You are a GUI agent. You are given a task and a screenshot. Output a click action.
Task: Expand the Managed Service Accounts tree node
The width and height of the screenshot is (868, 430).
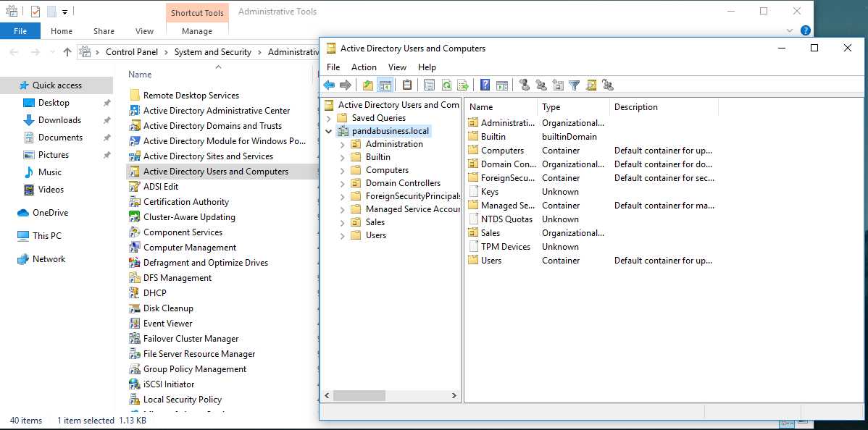342,209
